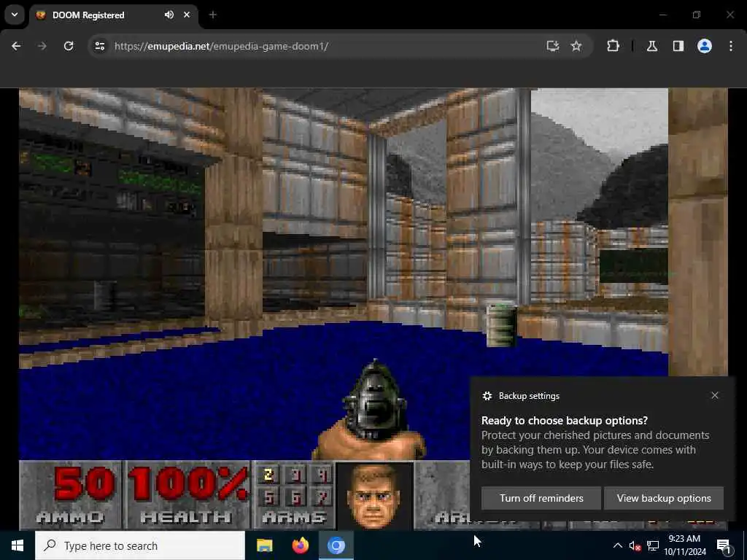Viewport: 747px width, 560px height.
Task: Open a new browser tab
Action: 213,15
